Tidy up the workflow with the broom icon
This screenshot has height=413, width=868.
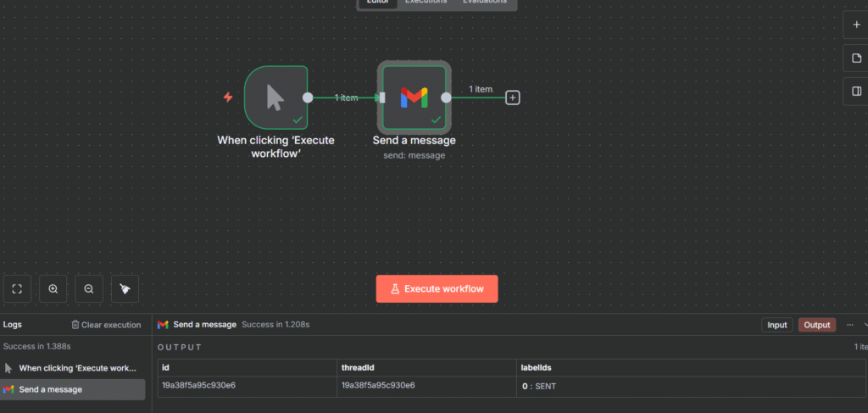pyautogui.click(x=125, y=289)
